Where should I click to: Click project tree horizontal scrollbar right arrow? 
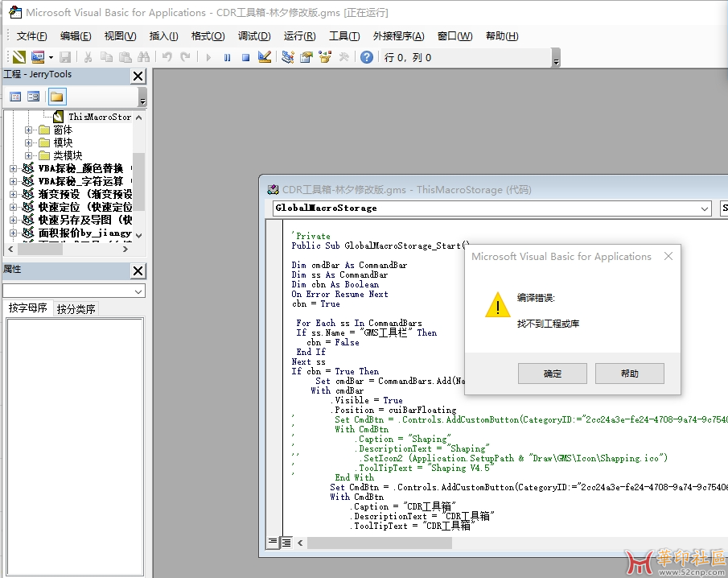click(125, 249)
